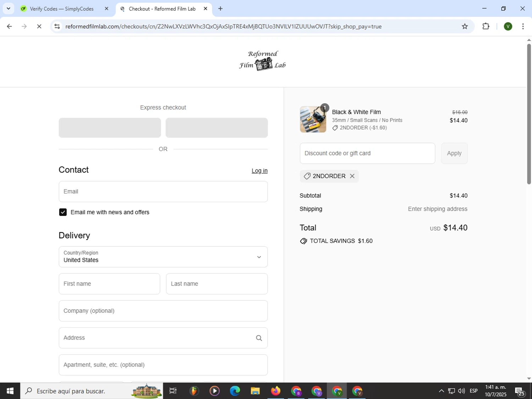Close the Checkout Reformed Film Lab tab
The width and height of the screenshot is (532, 399).
point(205,9)
